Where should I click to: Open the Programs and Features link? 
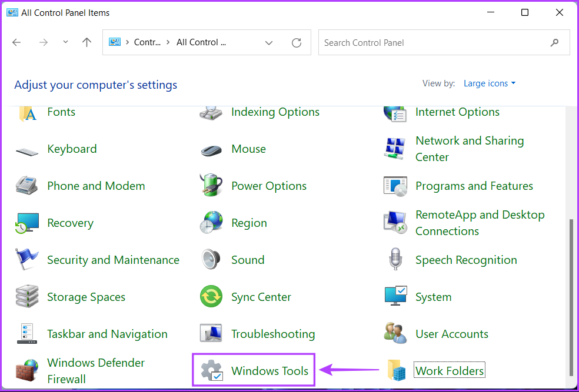pyautogui.click(x=474, y=186)
